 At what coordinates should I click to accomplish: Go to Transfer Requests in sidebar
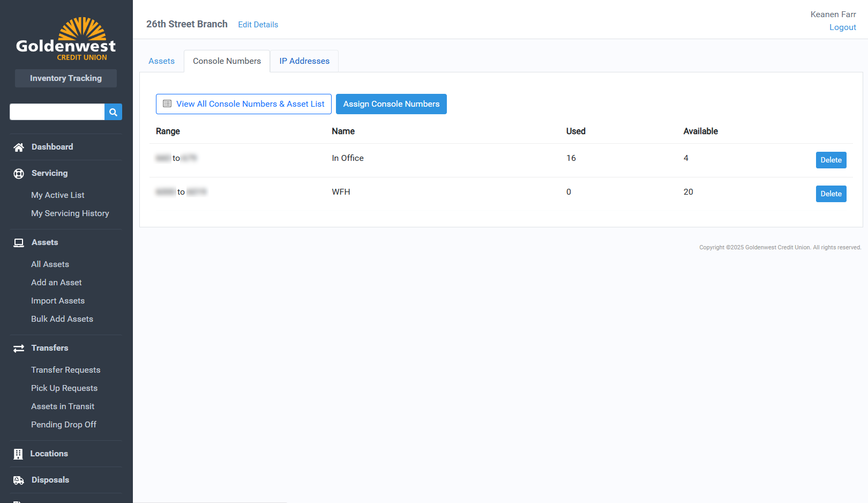(65, 370)
